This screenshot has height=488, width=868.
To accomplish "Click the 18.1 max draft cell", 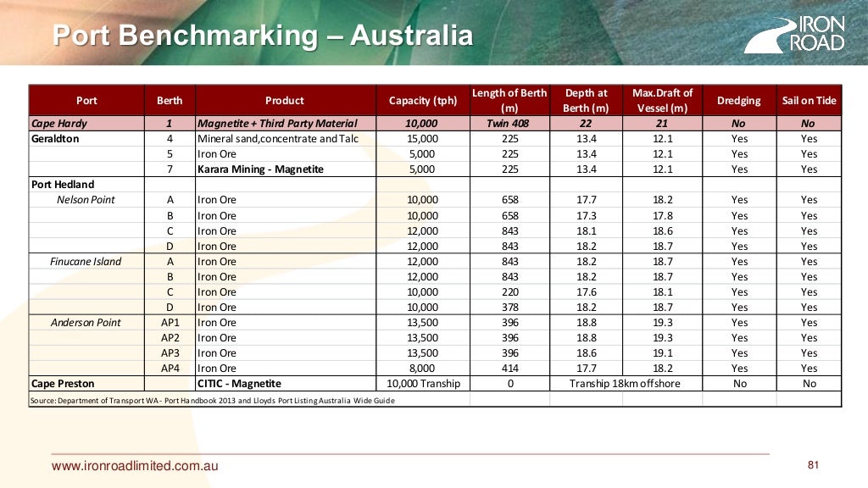I will point(663,292).
